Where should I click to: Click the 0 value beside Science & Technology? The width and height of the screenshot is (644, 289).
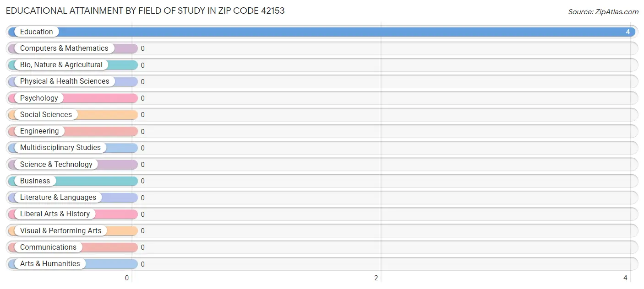(143, 165)
